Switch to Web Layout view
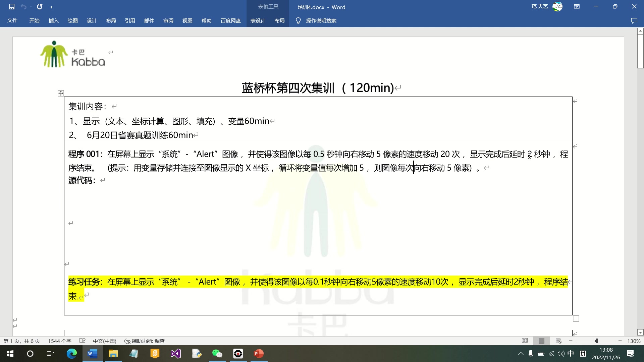 pos(558,341)
